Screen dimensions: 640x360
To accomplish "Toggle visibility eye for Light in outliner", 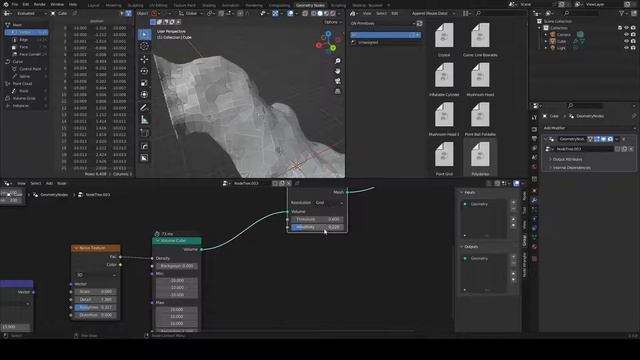I will tap(627, 48).
